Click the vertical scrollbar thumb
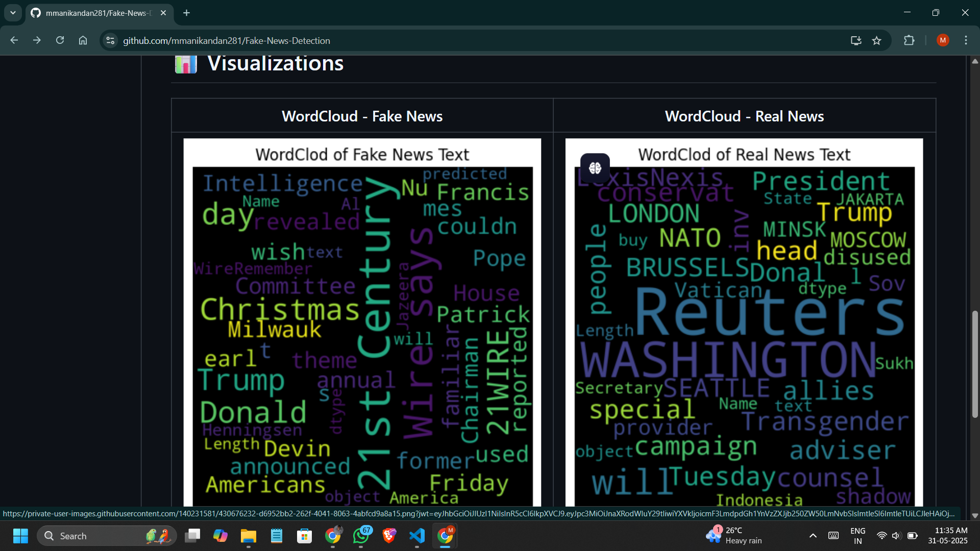The height and width of the screenshot is (551, 980). pyautogui.click(x=975, y=364)
